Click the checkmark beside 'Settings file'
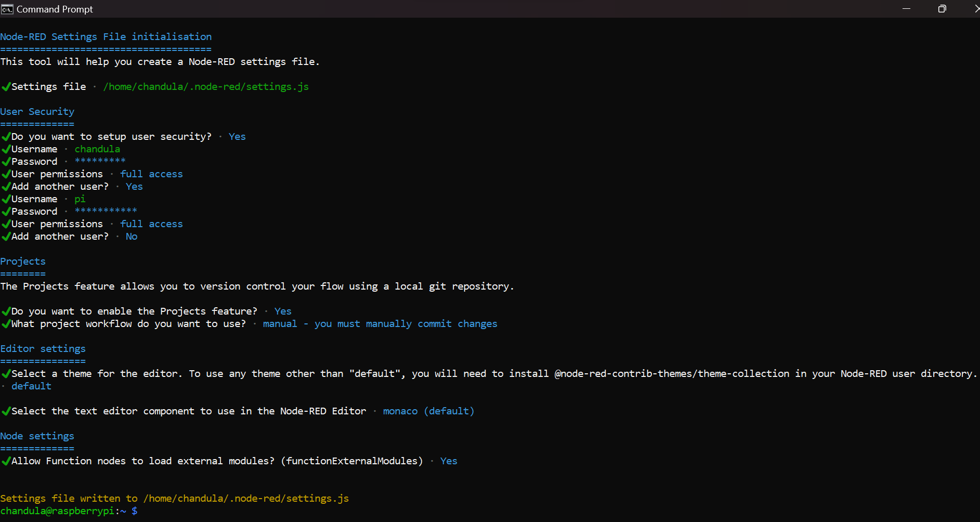Screen dimensions: 980x522 [x=6, y=86]
